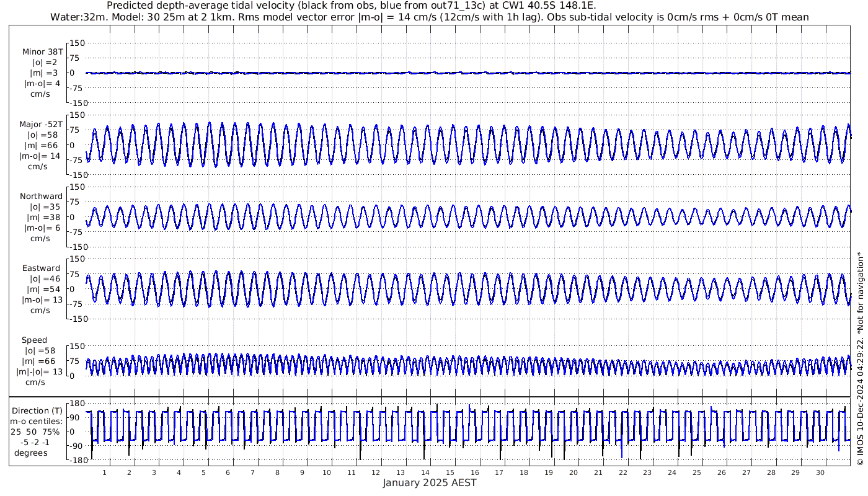
Task: Click the '150' tick on the Speed axis
Action: point(77,347)
